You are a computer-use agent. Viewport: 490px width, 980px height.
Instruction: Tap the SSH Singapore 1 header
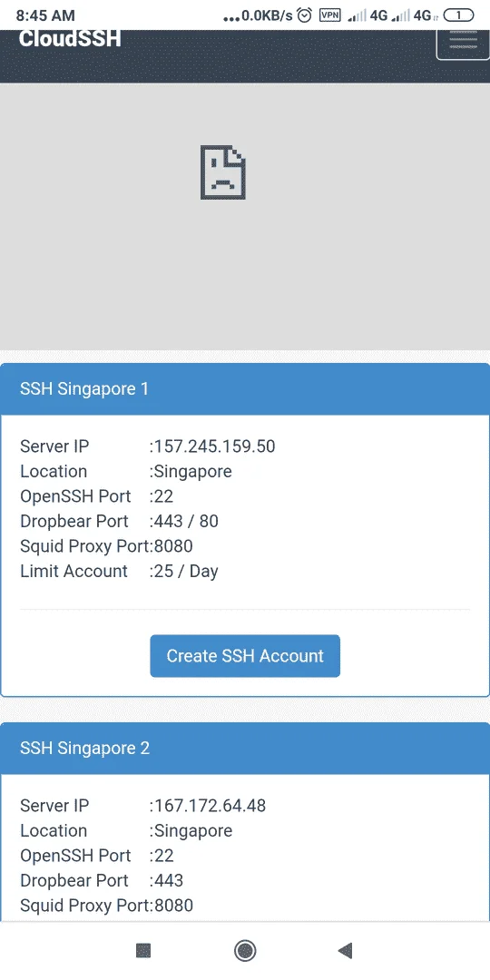point(245,388)
